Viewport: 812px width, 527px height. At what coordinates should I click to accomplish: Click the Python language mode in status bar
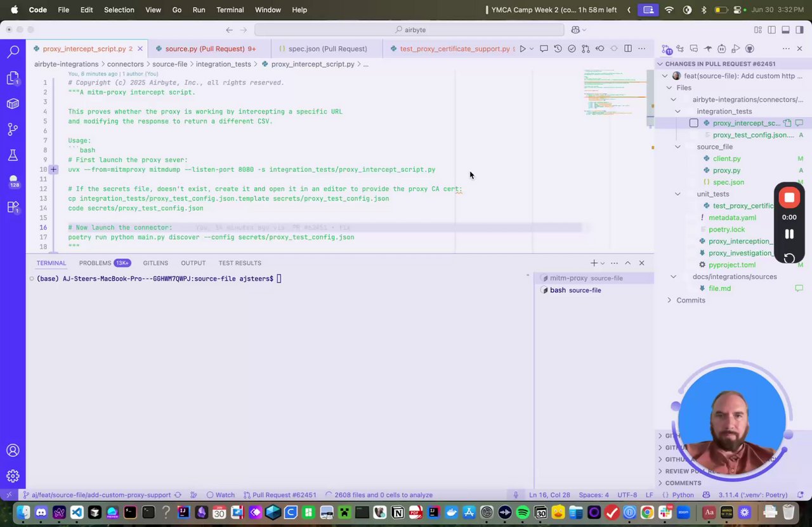coord(683,495)
